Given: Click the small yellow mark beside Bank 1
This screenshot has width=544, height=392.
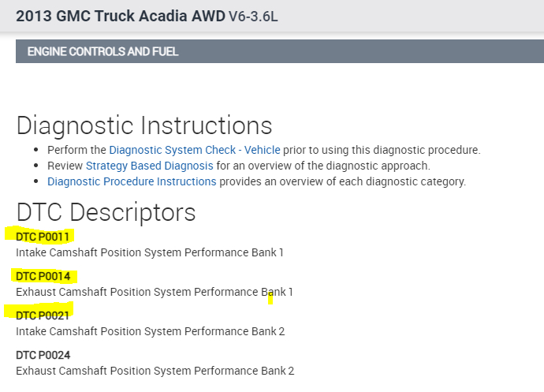Looking at the screenshot, I should click(270, 297).
